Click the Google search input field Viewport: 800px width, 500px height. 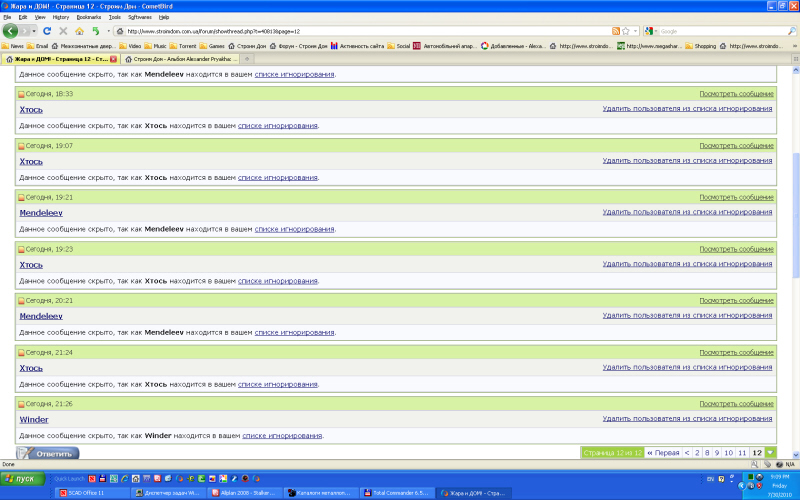pos(722,31)
